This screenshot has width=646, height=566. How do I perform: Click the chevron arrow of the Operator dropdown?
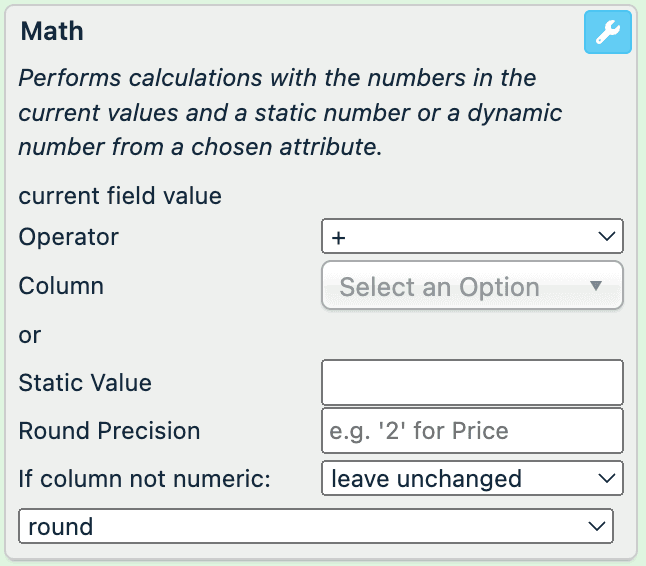click(x=605, y=237)
